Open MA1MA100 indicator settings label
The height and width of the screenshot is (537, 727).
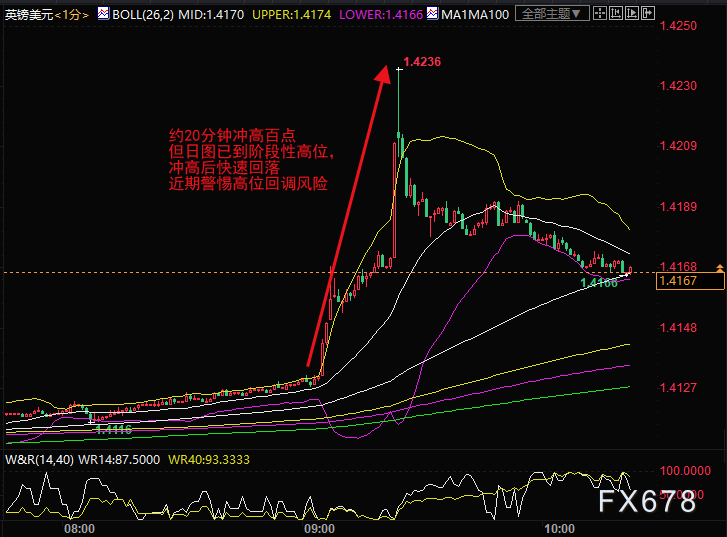[x=475, y=15]
